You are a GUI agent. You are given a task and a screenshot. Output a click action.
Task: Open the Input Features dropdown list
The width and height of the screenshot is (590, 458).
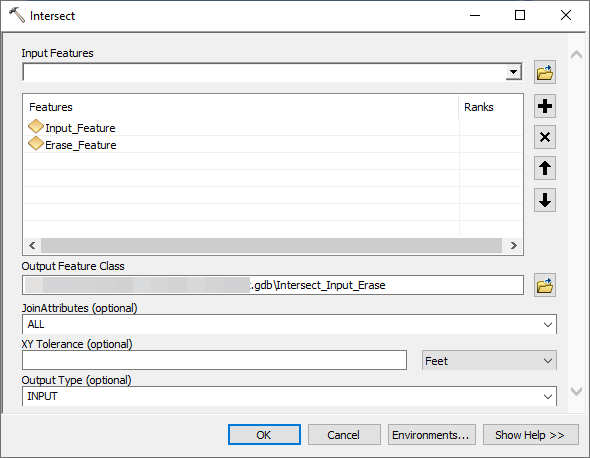tap(513, 72)
